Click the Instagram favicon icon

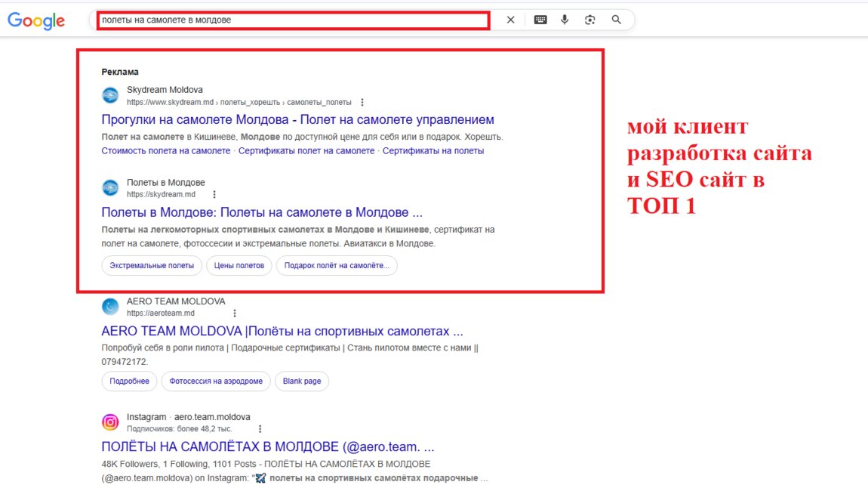pyautogui.click(x=110, y=422)
